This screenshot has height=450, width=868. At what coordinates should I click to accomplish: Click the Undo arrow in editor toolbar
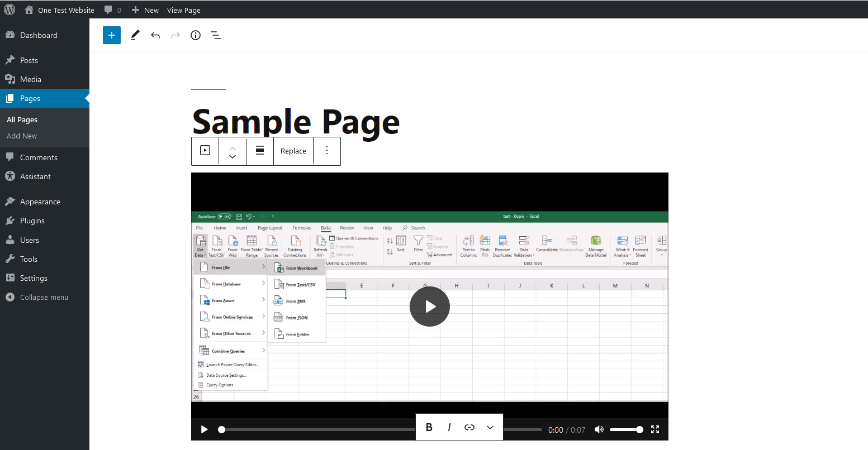(x=155, y=35)
